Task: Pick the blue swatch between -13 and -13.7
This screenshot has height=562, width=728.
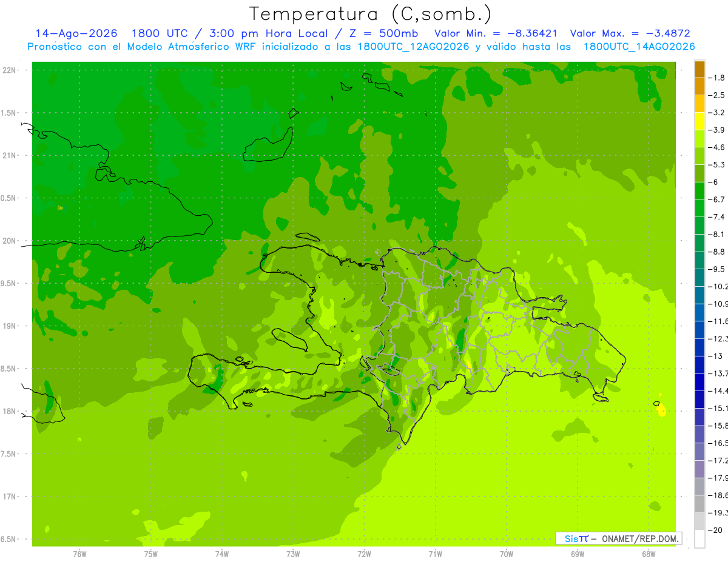Action: 699,365
